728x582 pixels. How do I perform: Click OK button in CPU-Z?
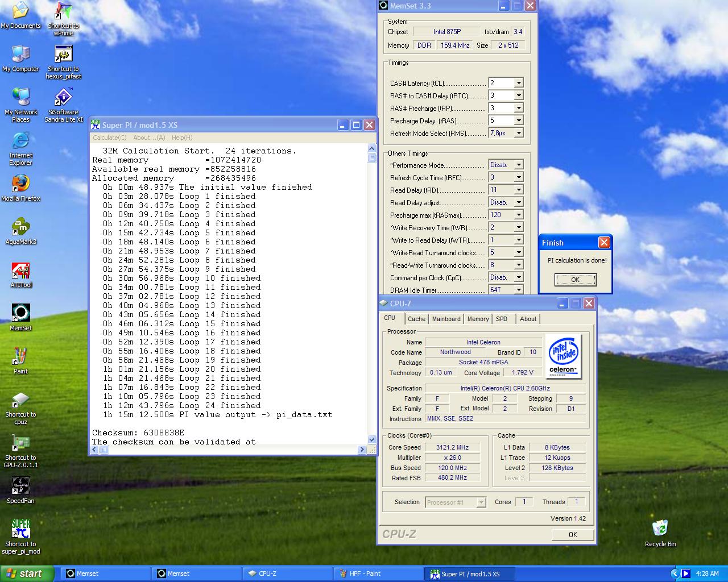573,534
